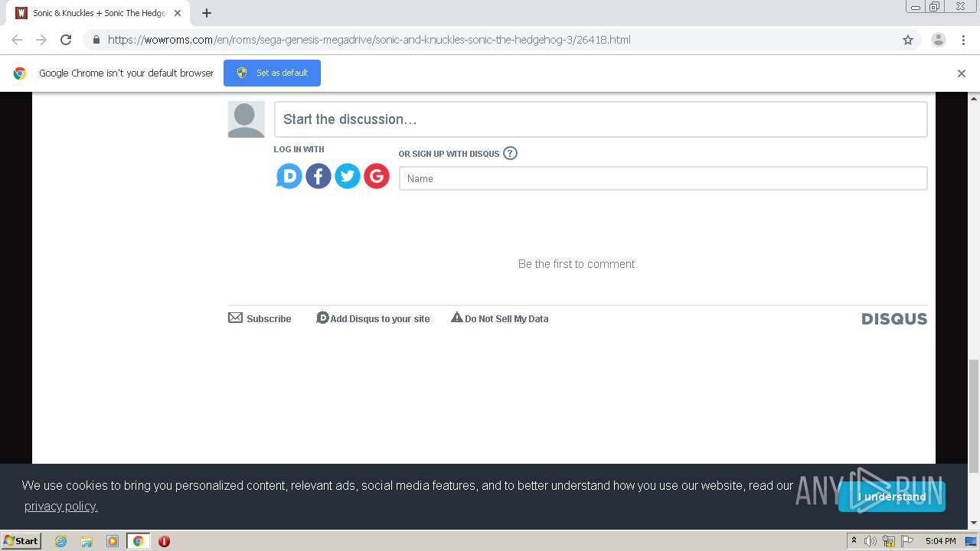Click the page vertical scrollbar thumb
The width and height of the screenshot is (980, 551).
(974, 416)
